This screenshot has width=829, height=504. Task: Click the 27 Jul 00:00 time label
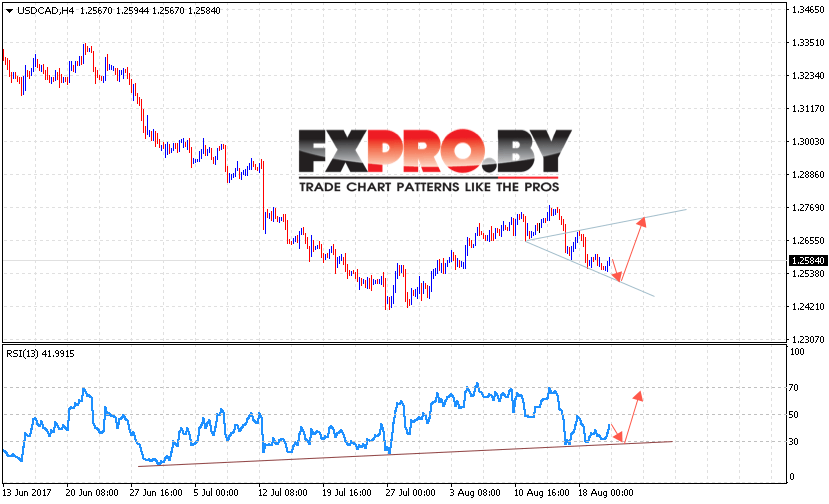click(x=410, y=493)
